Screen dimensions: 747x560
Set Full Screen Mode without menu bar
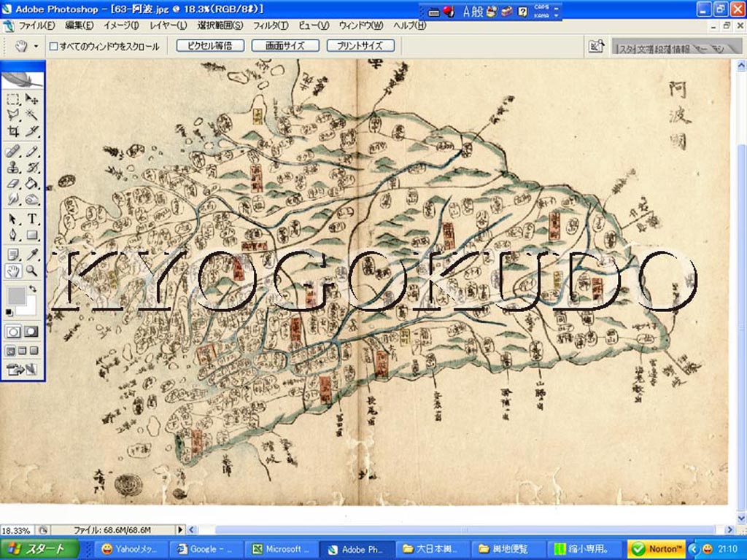click(x=34, y=351)
